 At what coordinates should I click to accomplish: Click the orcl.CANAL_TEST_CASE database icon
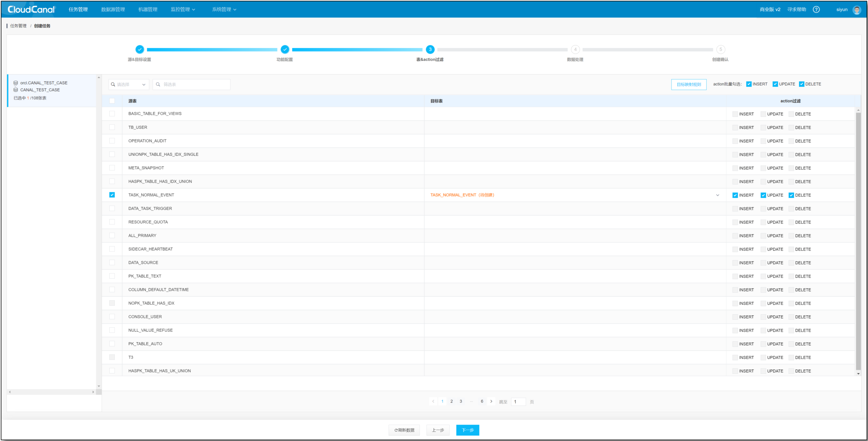pyautogui.click(x=16, y=83)
